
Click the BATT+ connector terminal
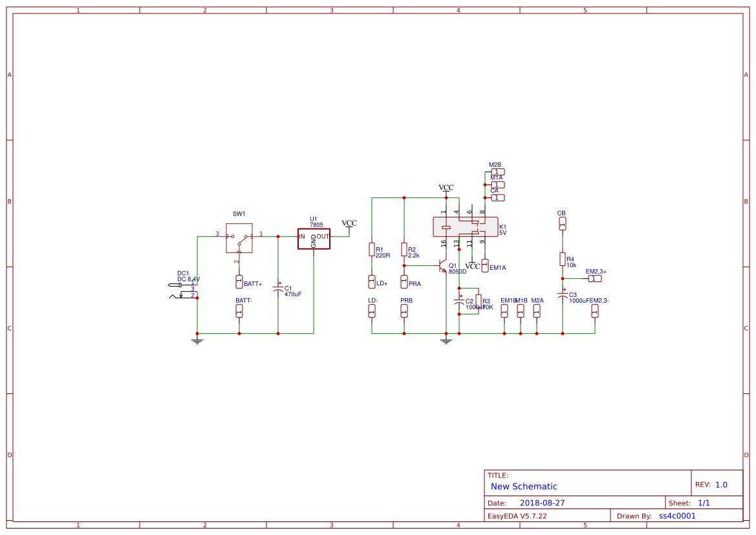240,282
